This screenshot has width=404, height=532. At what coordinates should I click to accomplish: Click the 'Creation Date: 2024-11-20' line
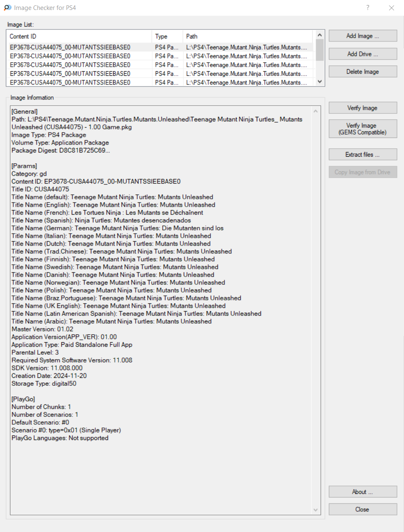click(49, 376)
